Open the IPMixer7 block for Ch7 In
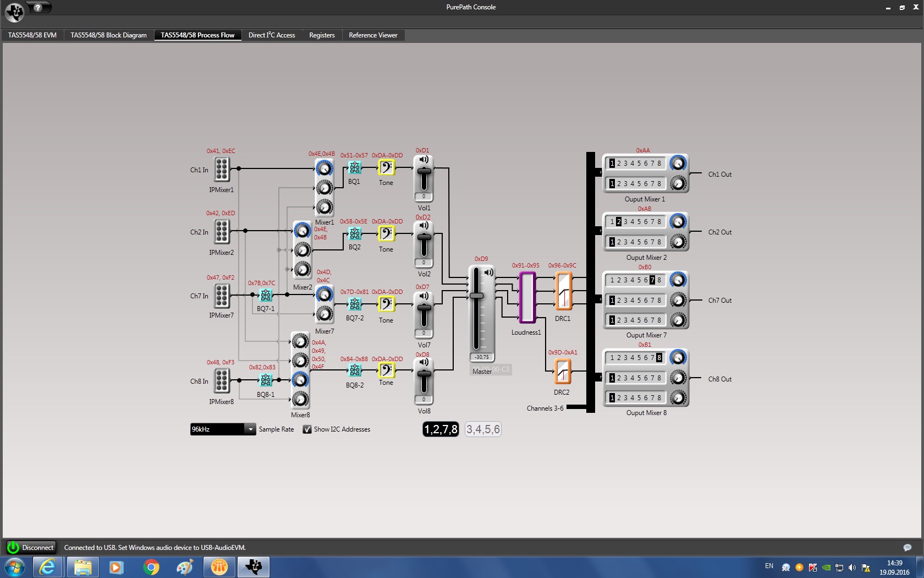The image size is (924, 578). pos(222,295)
